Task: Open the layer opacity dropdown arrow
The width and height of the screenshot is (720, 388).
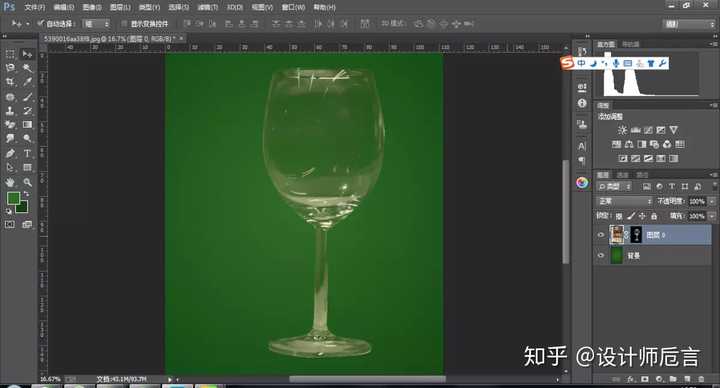Action: coord(712,201)
